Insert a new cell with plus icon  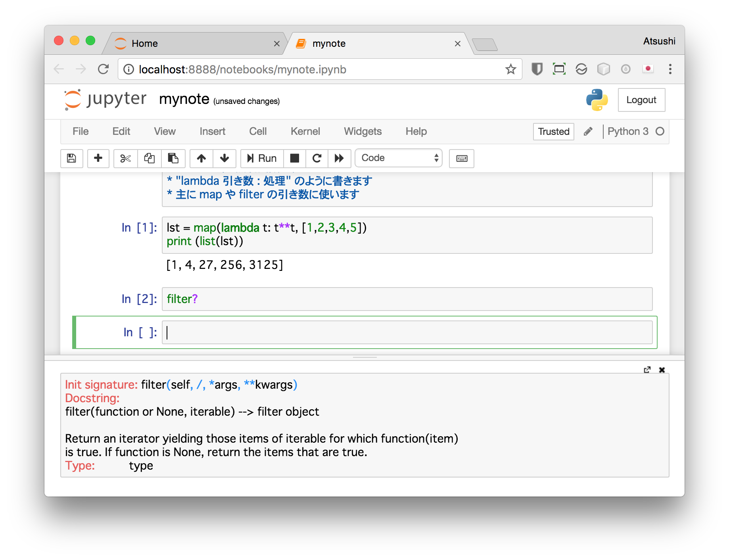click(98, 158)
